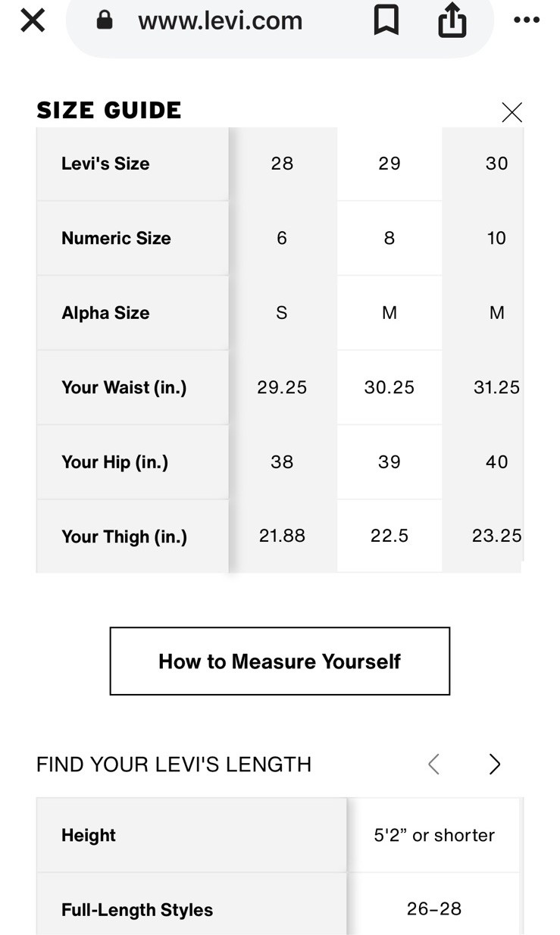Open the share icon in address bar
The height and width of the screenshot is (935, 560).
[452, 20]
